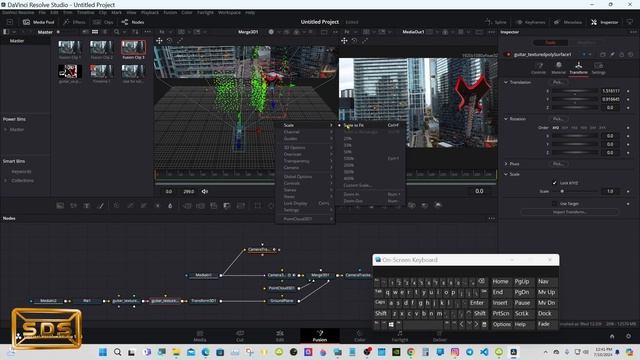Screen dimensions: 640x360
Task: Go to the Color page
Action: pos(360,336)
